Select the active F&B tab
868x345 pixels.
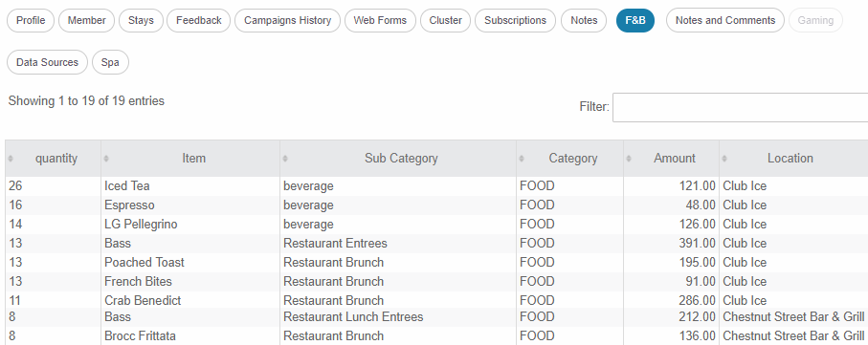(634, 20)
